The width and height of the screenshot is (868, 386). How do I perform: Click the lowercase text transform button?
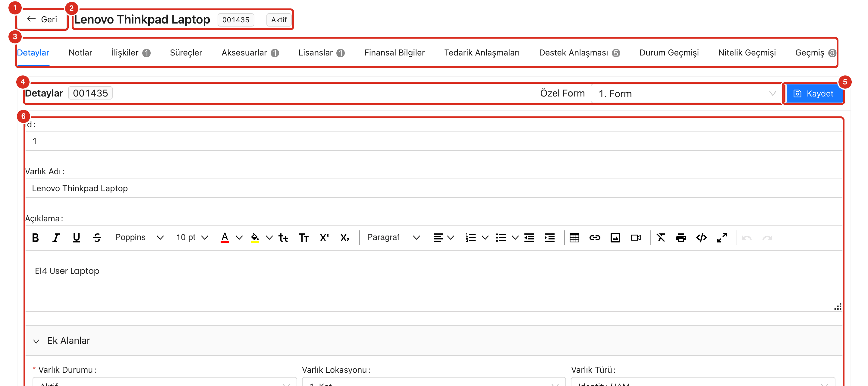(283, 238)
